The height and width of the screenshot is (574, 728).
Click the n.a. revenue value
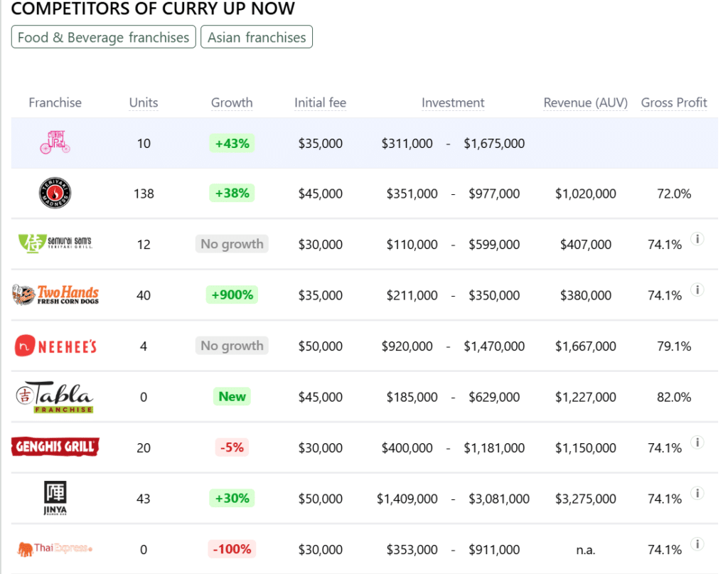[586, 550]
